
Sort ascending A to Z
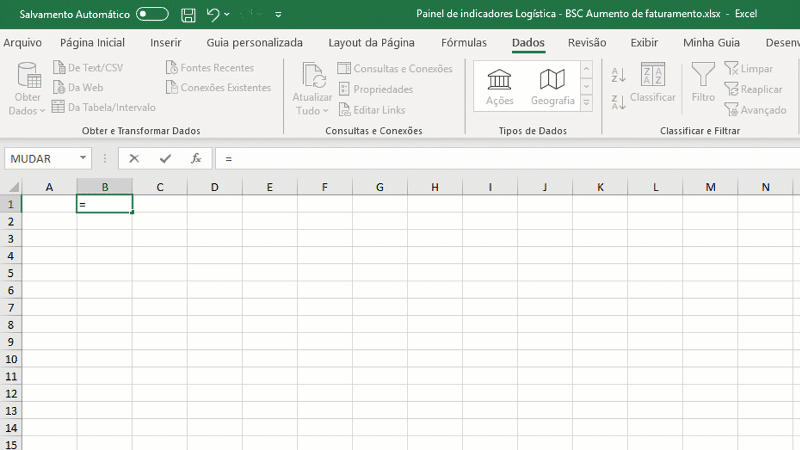617,75
